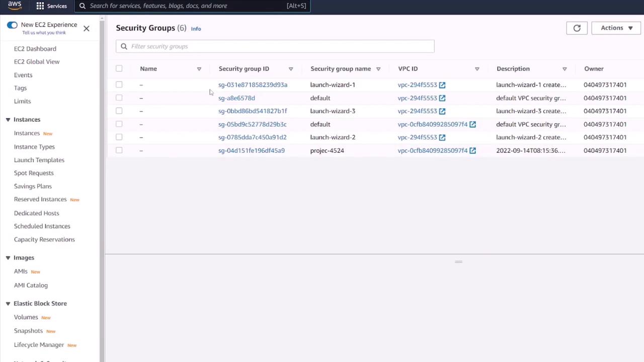Sort by Description column arrow

[x=565, y=69]
